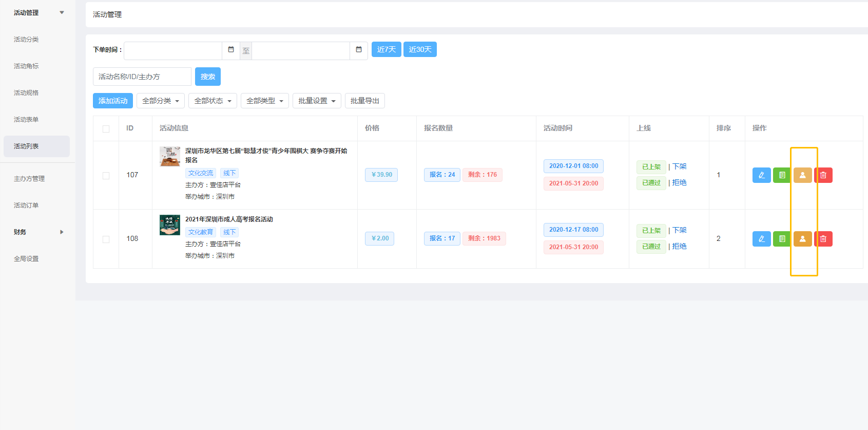This screenshot has width=868, height=430.
Task: Delete activity 107 with red trash icon
Action: point(823,175)
